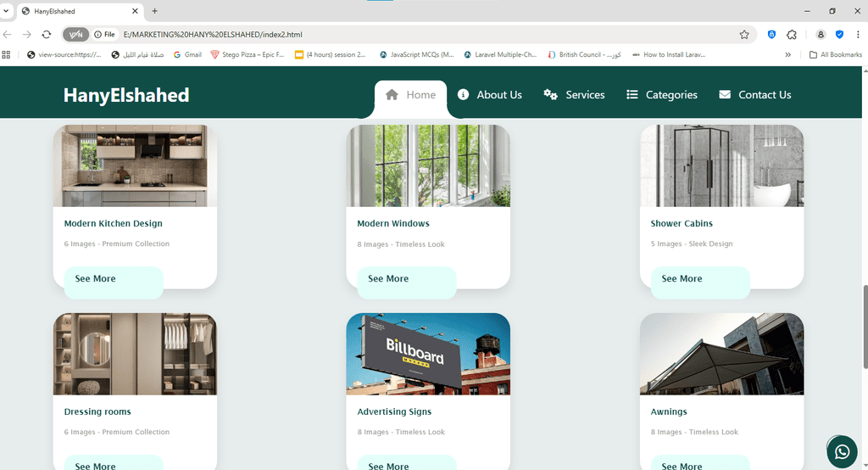Reload the page with the refresh icon
868x470 pixels.
[x=47, y=35]
